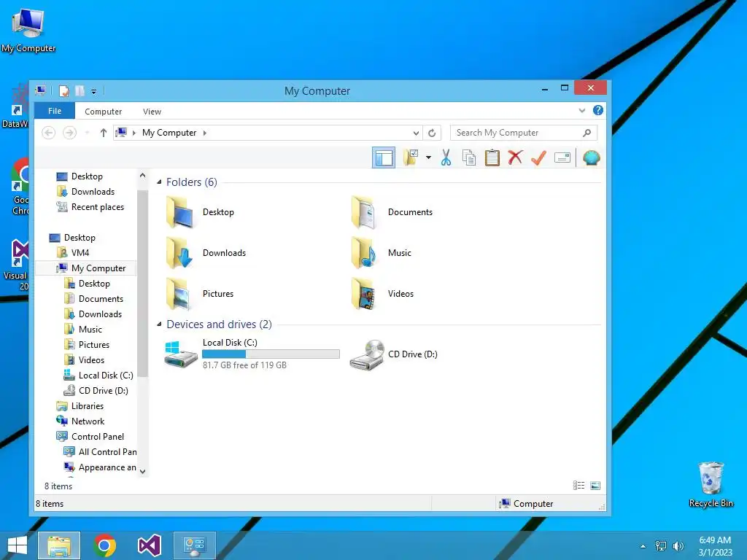Click the blue shell icon in toolbar
The image size is (747, 560).
(x=591, y=157)
